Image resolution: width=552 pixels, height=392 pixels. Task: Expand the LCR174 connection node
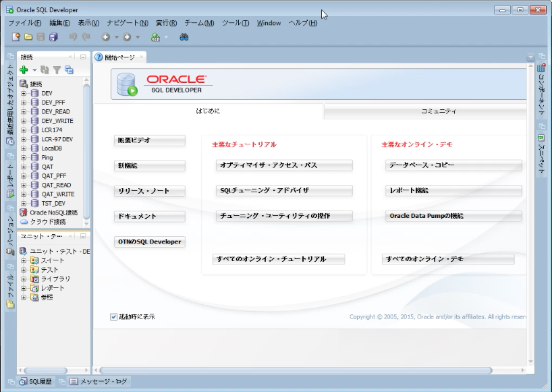point(24,130)
